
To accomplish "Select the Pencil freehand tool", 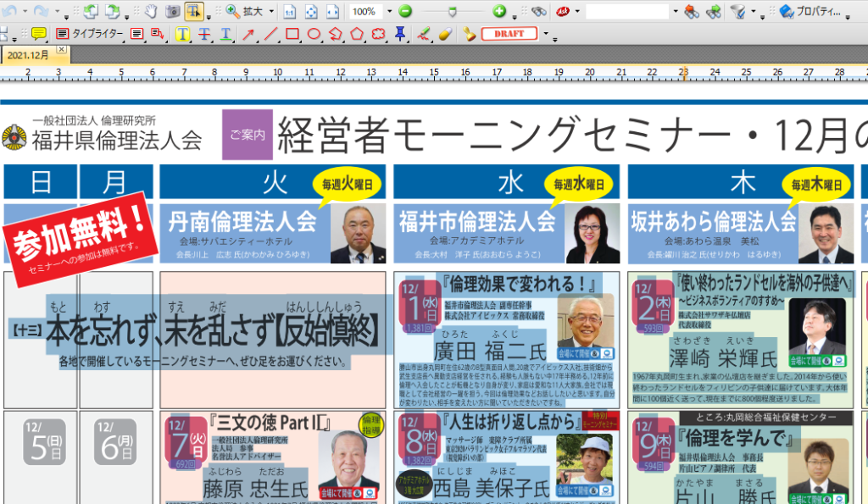I will [x=424, y=34].
